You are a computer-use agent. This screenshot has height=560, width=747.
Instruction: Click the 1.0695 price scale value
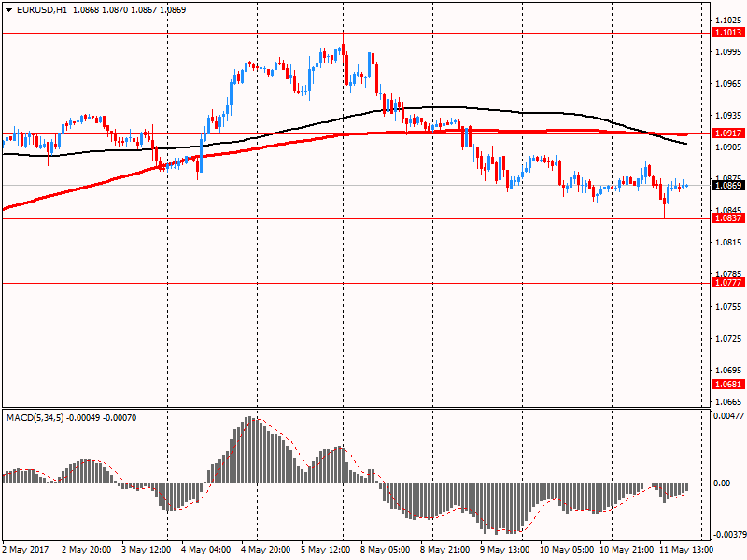click(x=728, y=370)
